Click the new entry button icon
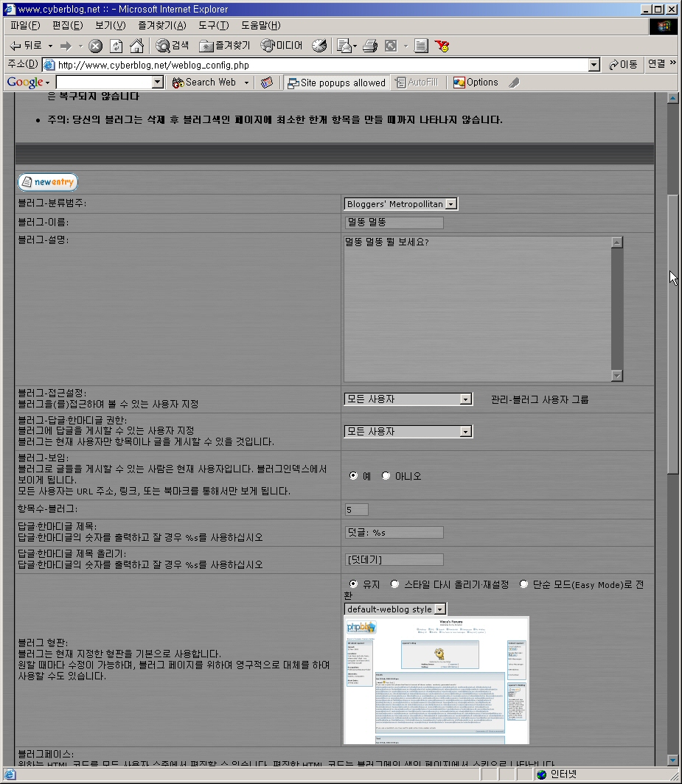 48,182
